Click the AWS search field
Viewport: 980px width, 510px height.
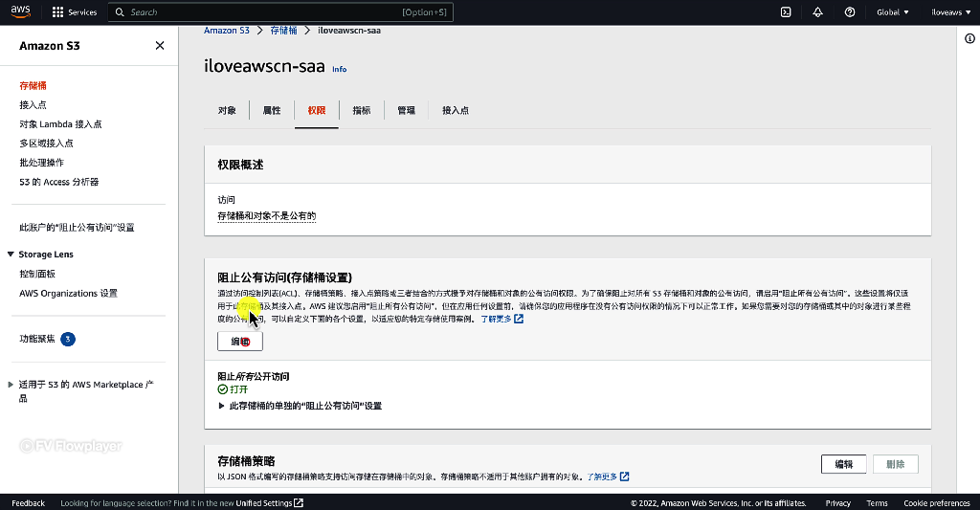(280, 11)
